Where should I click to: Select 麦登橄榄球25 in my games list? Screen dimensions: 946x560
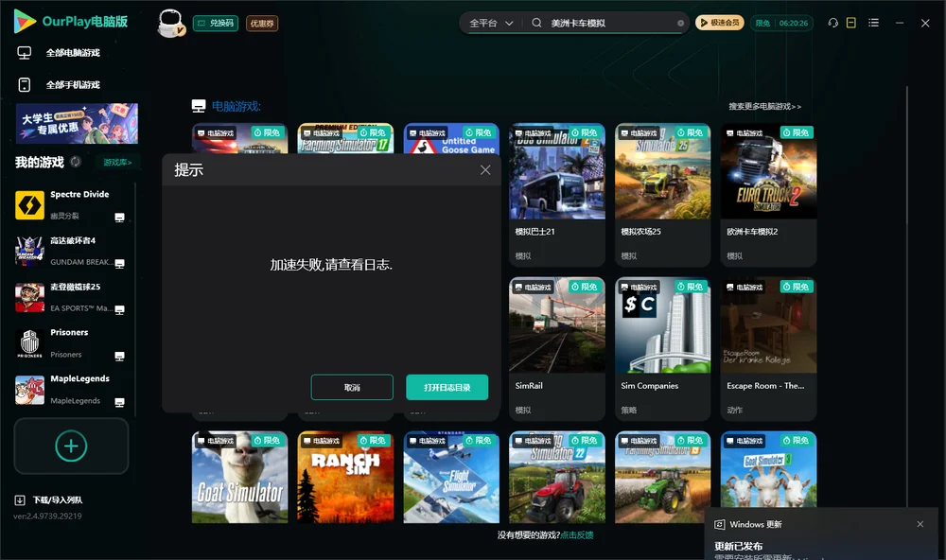(71, 297)
